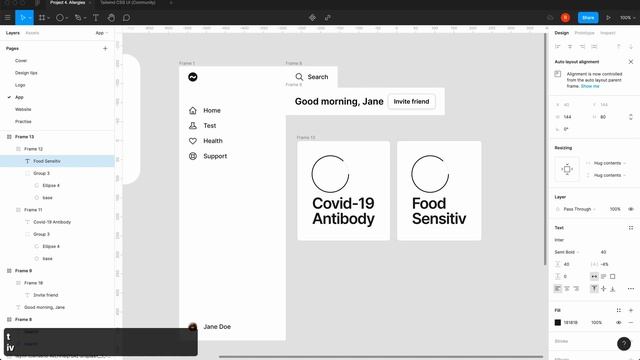Screen dimensions: 640x360
Task: Add a fill with the plus icon
Action: point(631,310)
